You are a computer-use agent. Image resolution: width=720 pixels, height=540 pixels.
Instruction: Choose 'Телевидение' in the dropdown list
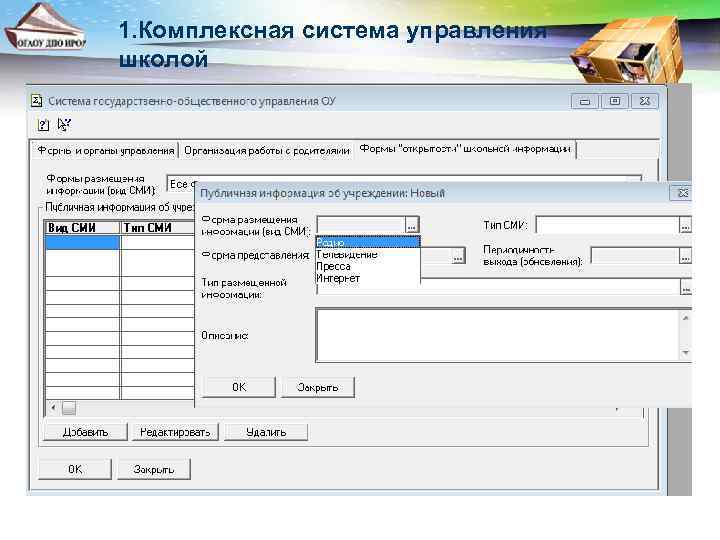(x=368, y=254)
